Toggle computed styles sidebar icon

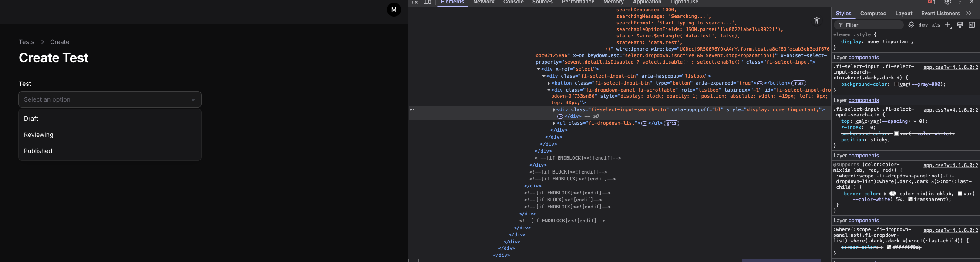(972, 25)
